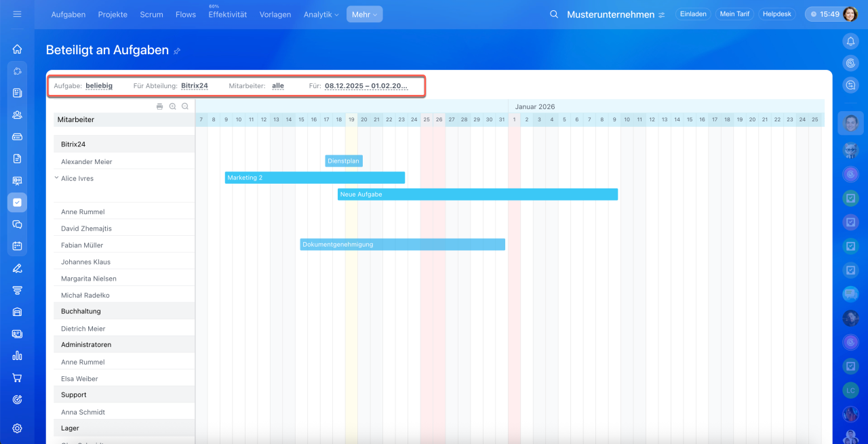Open the ID card icon in sidebar
The image size is (868, 444).
click(17, 334)
